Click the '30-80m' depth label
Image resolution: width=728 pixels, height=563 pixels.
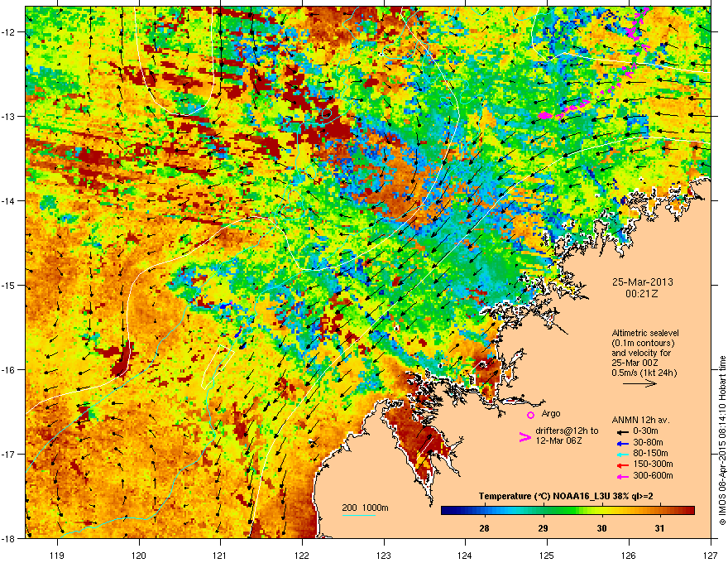[648, 442]
